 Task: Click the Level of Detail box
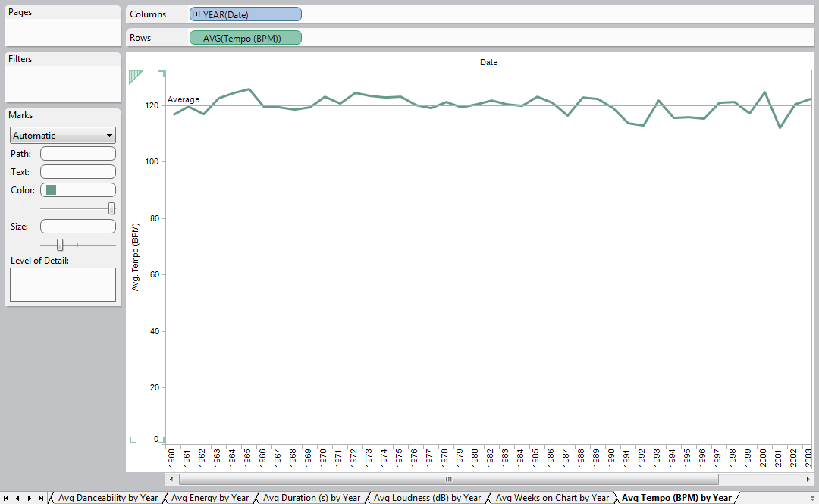coord(62,284)
